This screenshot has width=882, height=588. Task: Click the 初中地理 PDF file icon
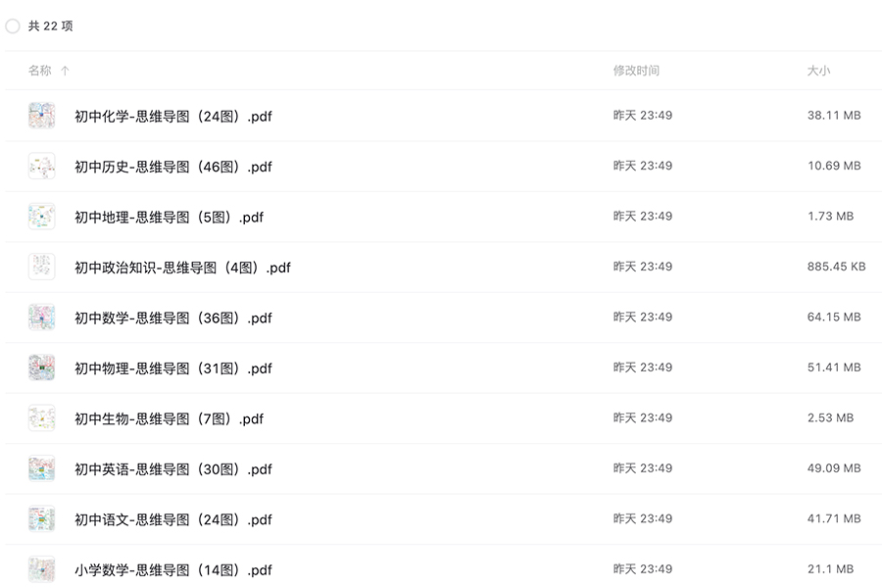41,217
